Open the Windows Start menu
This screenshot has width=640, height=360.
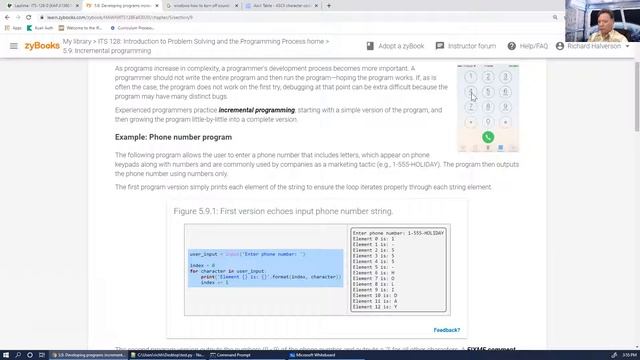[x=6, y=355]
